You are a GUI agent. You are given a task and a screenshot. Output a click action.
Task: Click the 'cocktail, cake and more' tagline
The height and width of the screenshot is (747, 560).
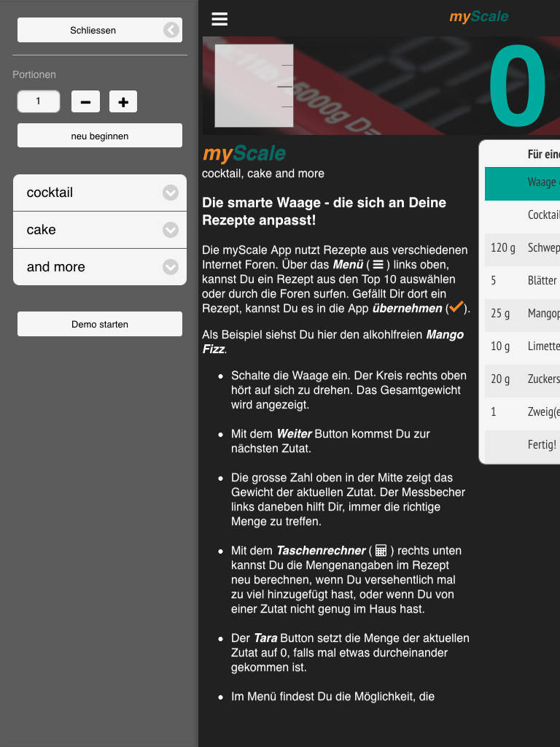pyautogui.click(x=262, y=174)
